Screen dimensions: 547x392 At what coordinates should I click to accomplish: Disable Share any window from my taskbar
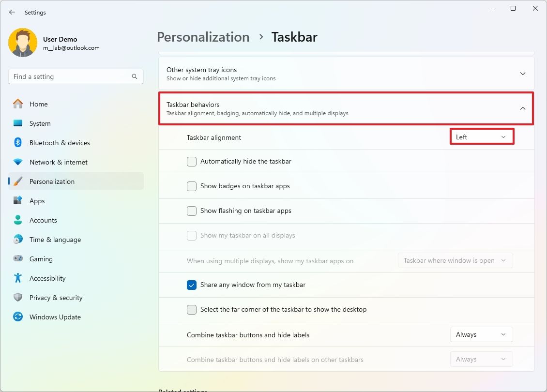(192, 285)
